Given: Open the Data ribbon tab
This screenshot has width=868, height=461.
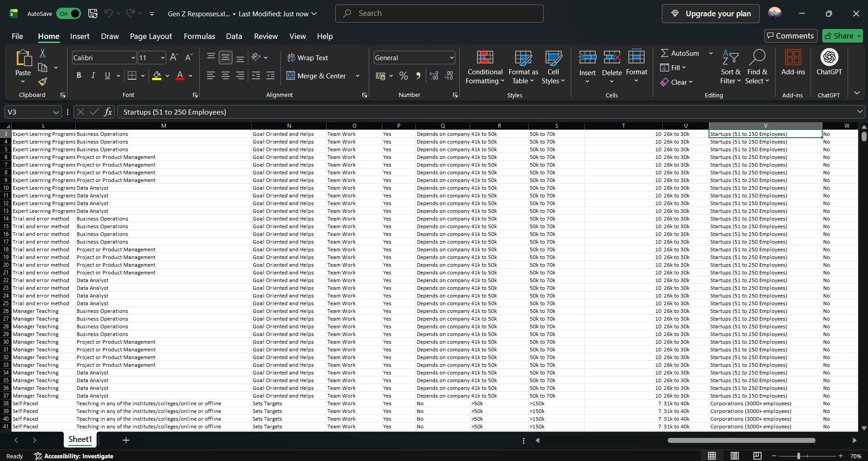Looking at the screenshot, I should coord(234,36).
